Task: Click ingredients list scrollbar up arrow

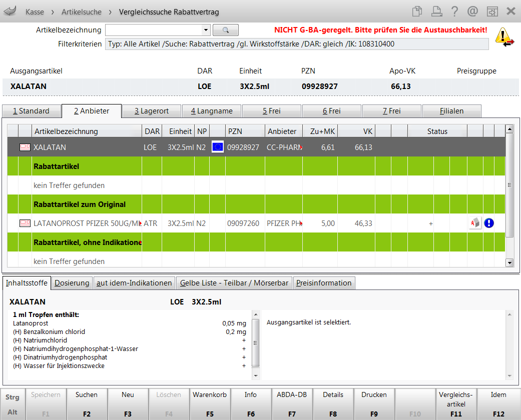Action: (256, 314)
